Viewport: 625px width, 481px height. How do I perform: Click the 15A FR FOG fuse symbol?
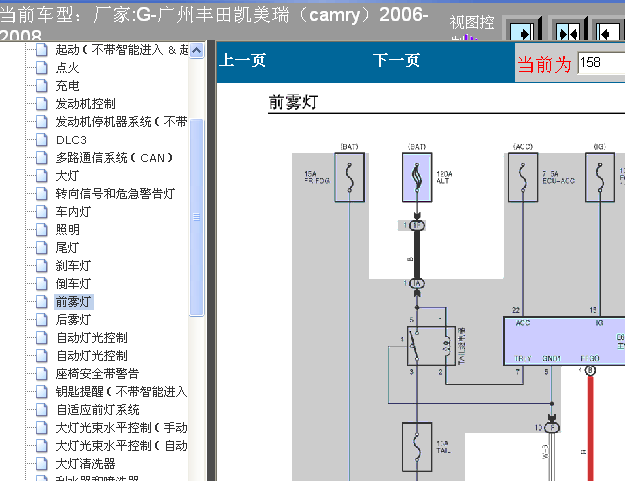pos(350,177)
